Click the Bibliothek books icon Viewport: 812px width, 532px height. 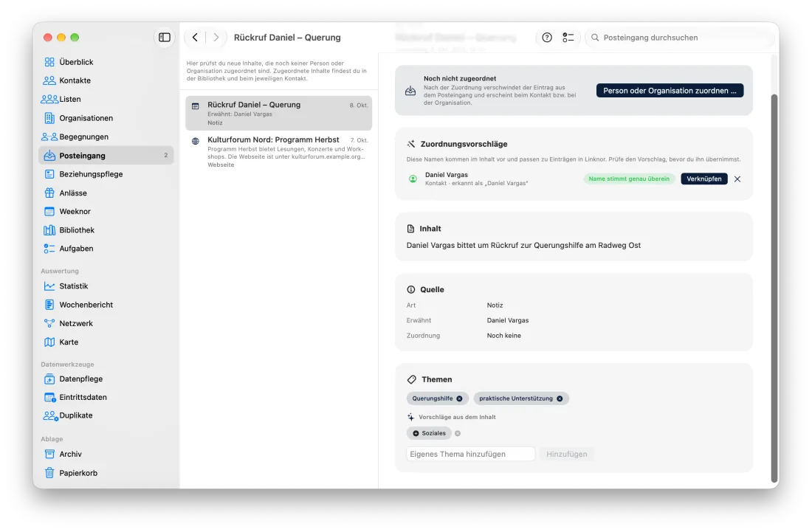point(49,229)
